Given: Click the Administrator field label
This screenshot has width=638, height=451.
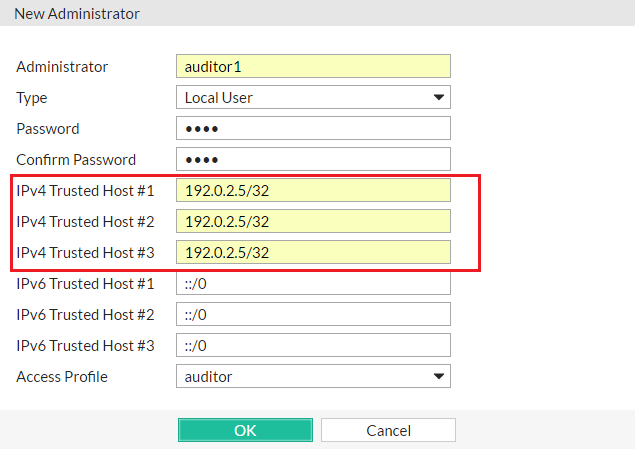Looking at the screenshot, I should click(x=62, y=67).
